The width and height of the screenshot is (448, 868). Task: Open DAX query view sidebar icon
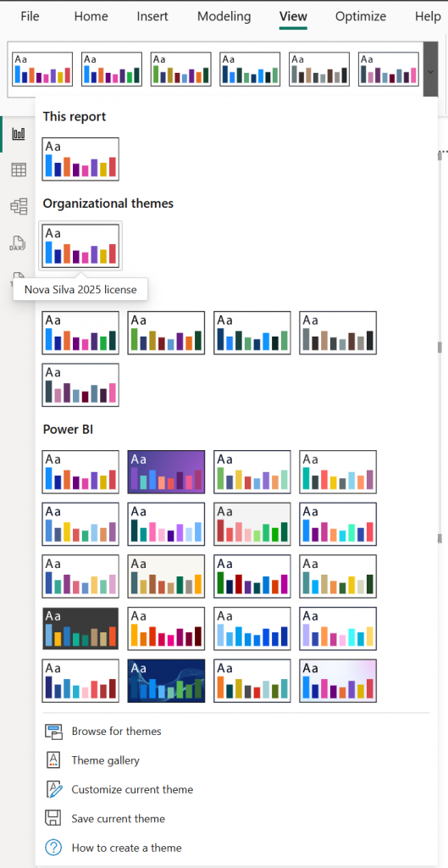pos(19,243)
